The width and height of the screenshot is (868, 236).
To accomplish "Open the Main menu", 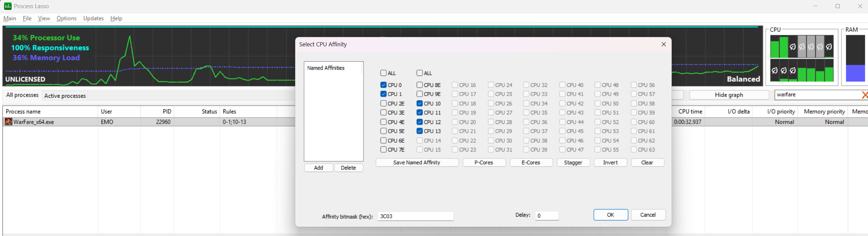I will 10,18.
